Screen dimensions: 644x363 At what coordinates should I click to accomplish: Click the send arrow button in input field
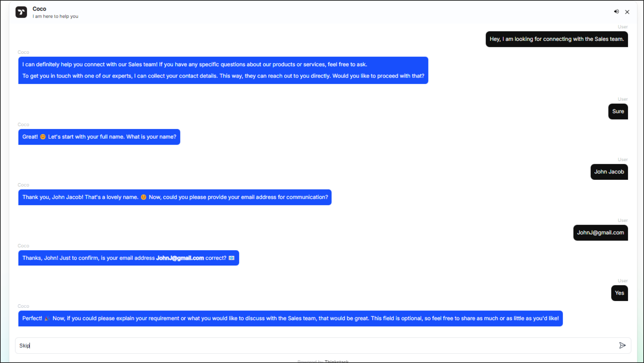click(x=622, y=345)
